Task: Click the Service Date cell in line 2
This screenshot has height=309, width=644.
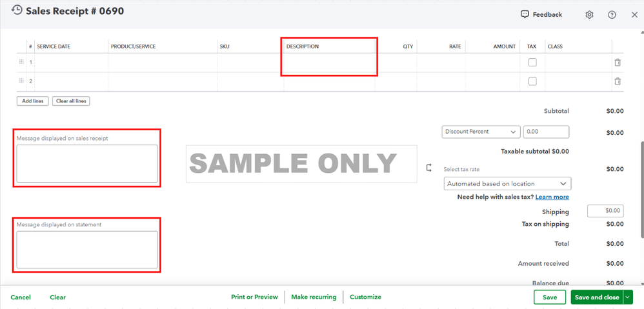Action: point(72,81)
